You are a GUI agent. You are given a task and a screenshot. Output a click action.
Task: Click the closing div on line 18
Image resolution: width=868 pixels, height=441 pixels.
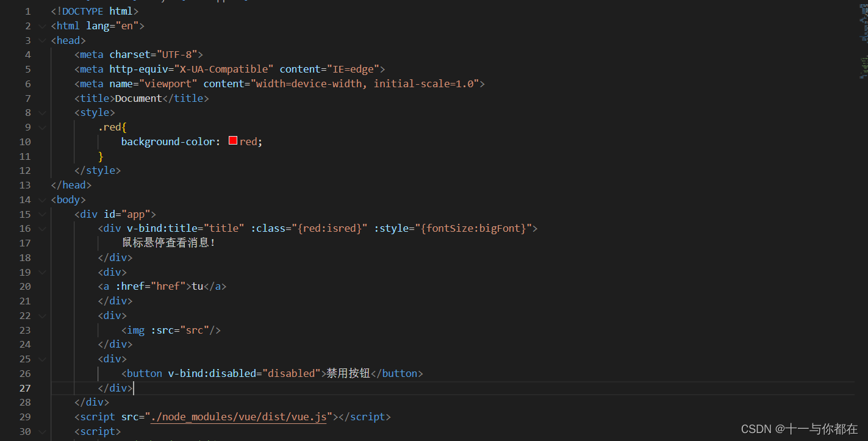[115, 258]
